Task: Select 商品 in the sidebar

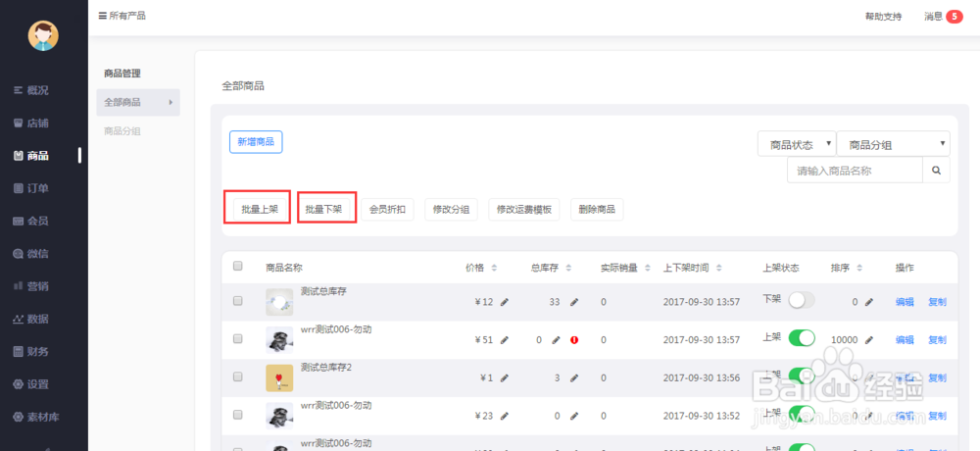Action: pos(31,156)
